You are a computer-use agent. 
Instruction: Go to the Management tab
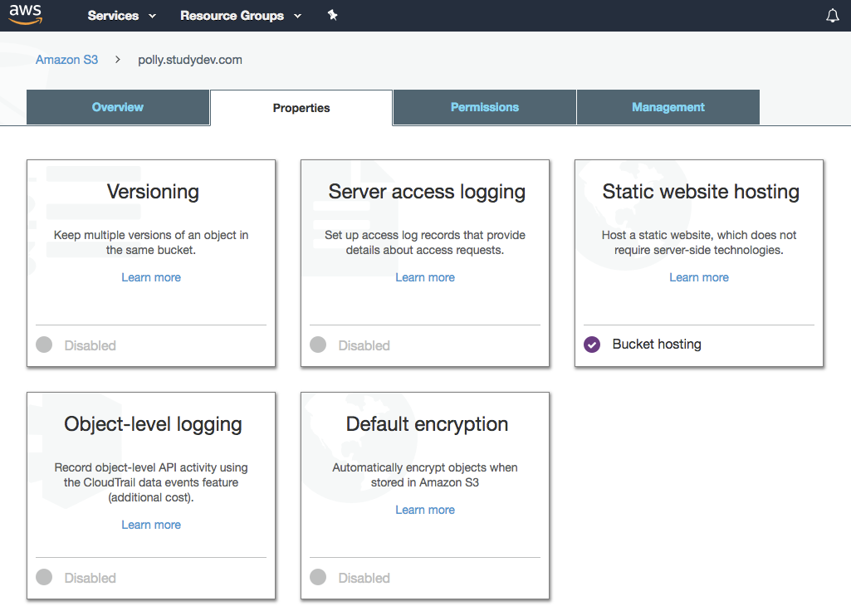point(668,107)
